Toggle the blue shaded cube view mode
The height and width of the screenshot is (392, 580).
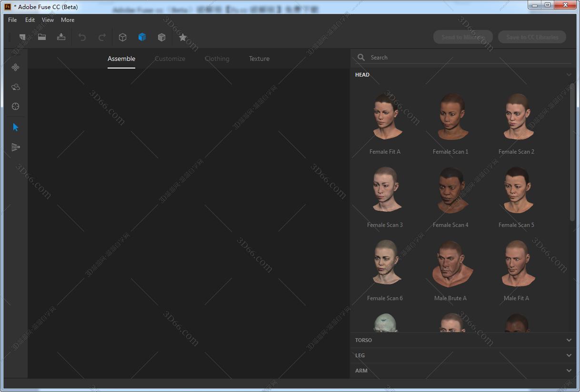142,37
